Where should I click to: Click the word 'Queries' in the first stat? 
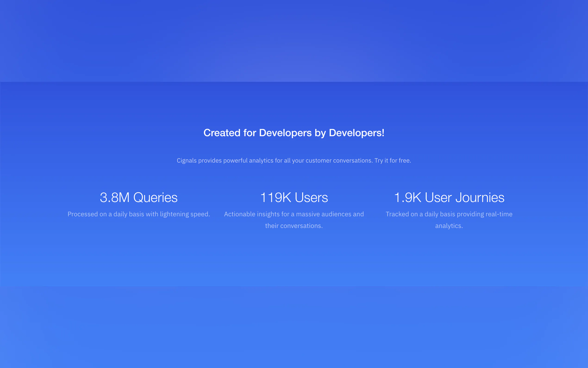click(x=155, y=197)
